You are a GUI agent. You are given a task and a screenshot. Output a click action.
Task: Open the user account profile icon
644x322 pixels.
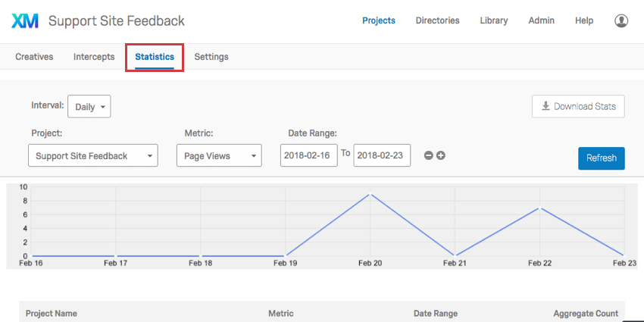point(621,21)
